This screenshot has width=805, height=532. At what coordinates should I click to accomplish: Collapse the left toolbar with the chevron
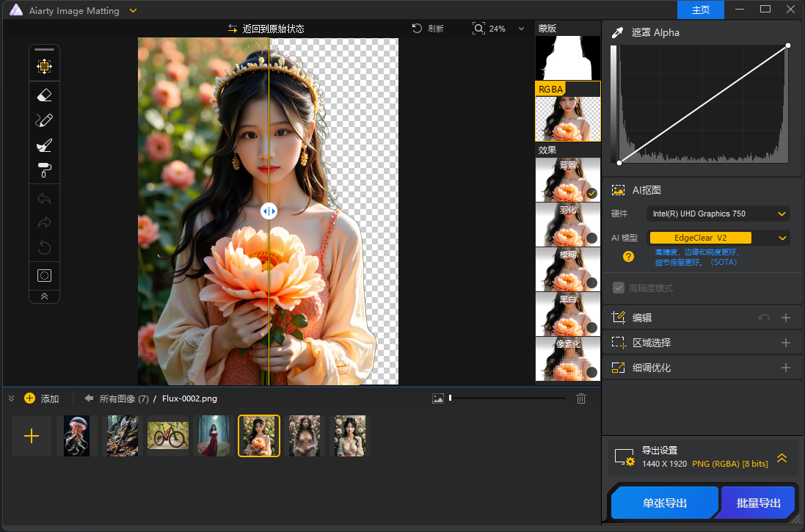point(44,296)
